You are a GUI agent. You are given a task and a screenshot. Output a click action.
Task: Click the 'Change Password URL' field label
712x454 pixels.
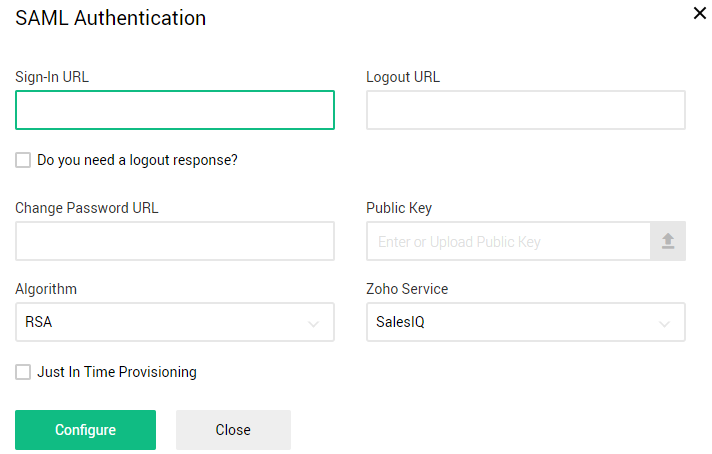[x=87, y=208]
